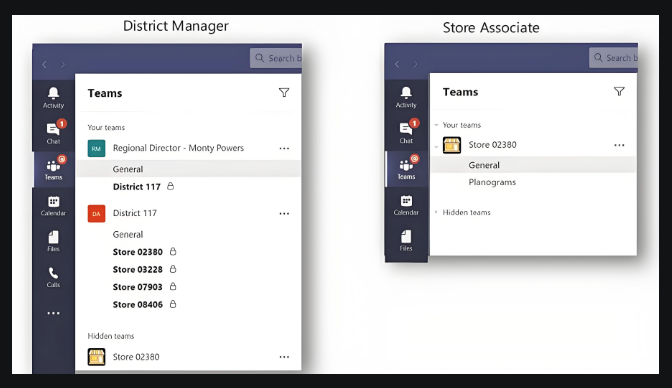This screenshot has height=388, width=672.
Task: Open Chat in Store Associate window
Action: 406,132
